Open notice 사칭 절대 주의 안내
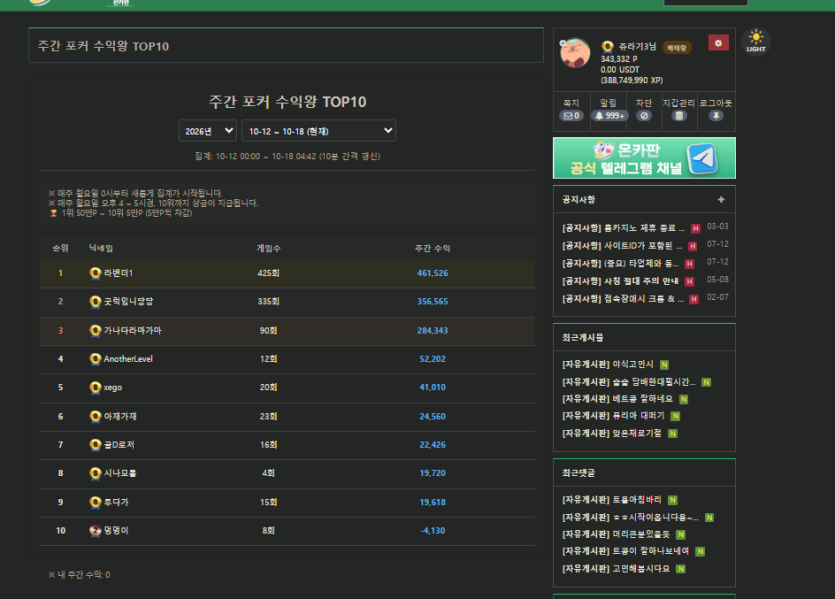835x599 pixels. click(620, 281)
